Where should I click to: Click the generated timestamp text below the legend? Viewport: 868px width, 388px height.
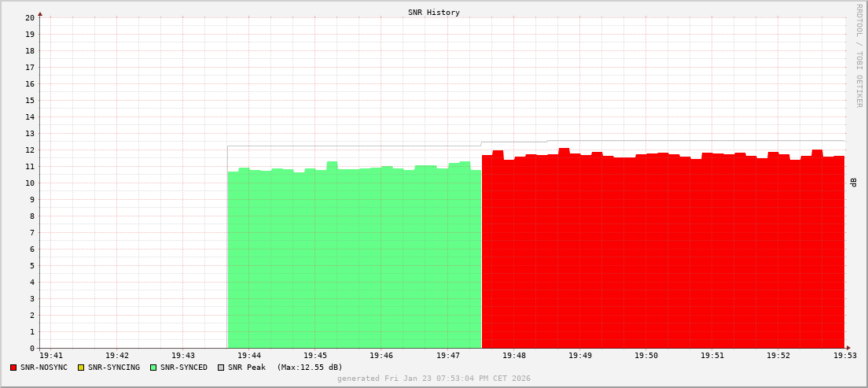pos(433,379)
